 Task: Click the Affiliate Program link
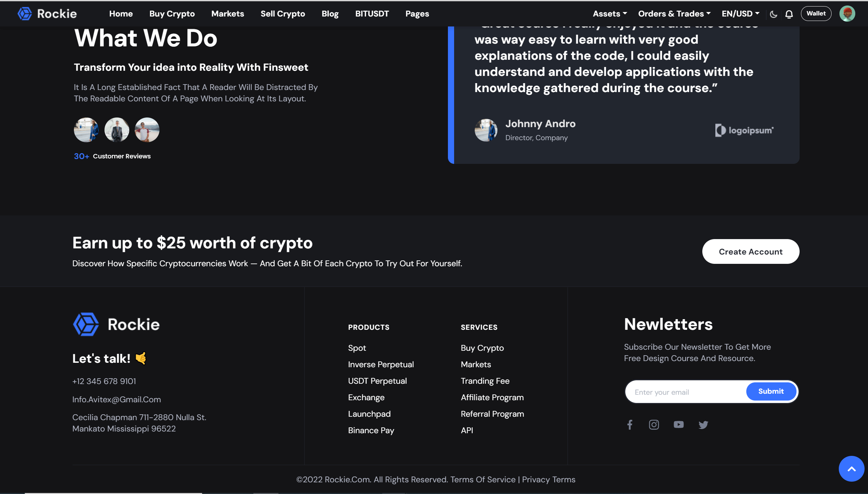coord(492,397)
